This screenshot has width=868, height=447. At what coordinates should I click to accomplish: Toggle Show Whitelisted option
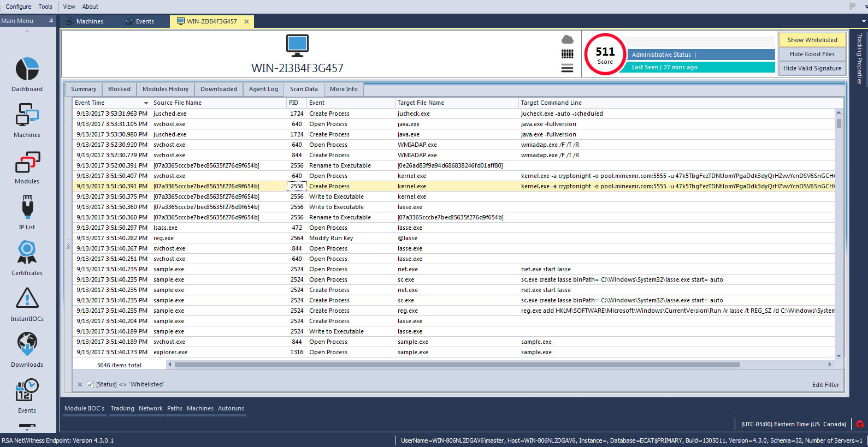click(x=812, y=40)
